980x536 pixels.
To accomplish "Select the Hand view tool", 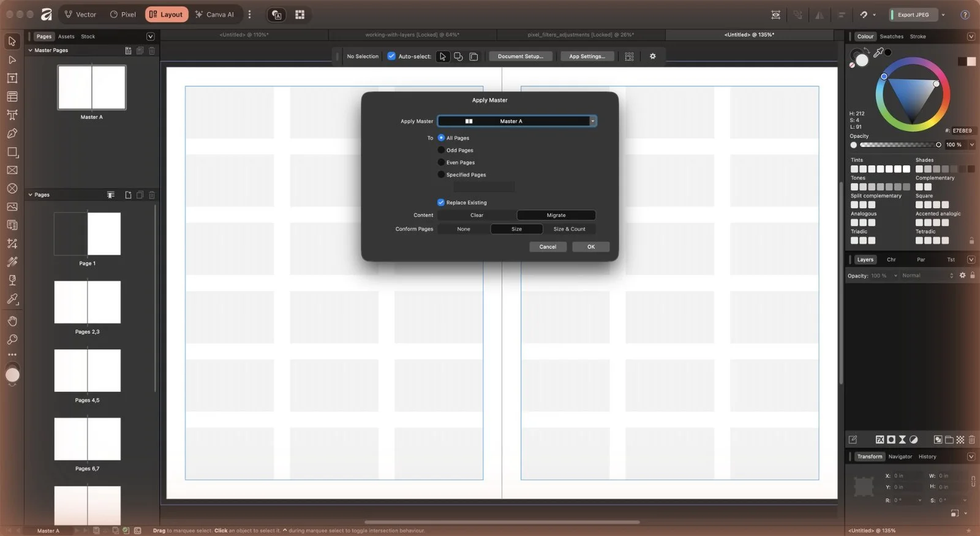I will click(x=12, y=321).
